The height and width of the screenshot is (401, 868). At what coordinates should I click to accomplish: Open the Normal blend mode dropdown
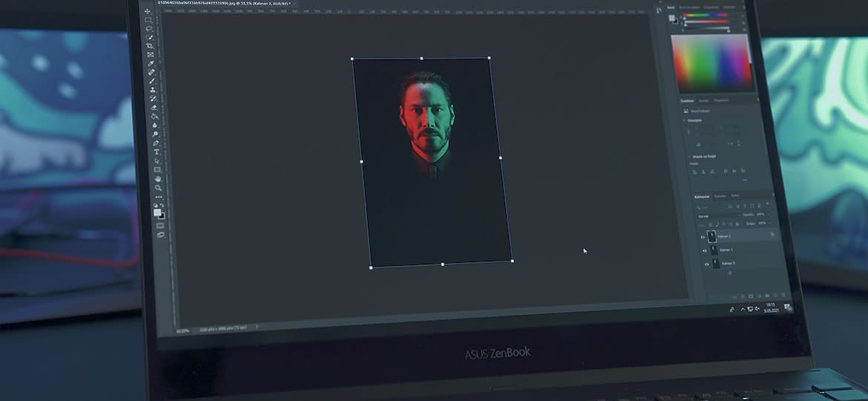pos(718,216)
